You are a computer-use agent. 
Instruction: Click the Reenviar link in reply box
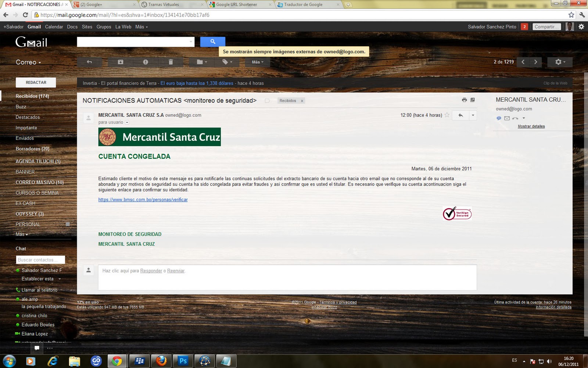176,271
